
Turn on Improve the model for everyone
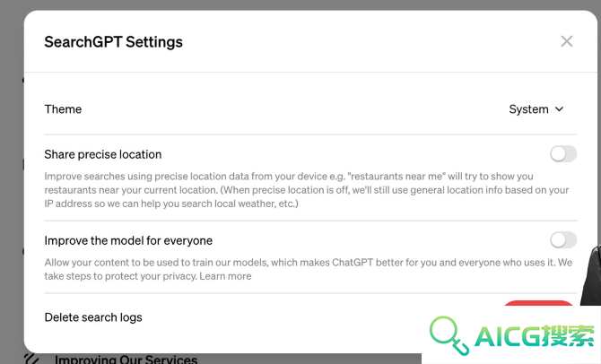[563, 240]
